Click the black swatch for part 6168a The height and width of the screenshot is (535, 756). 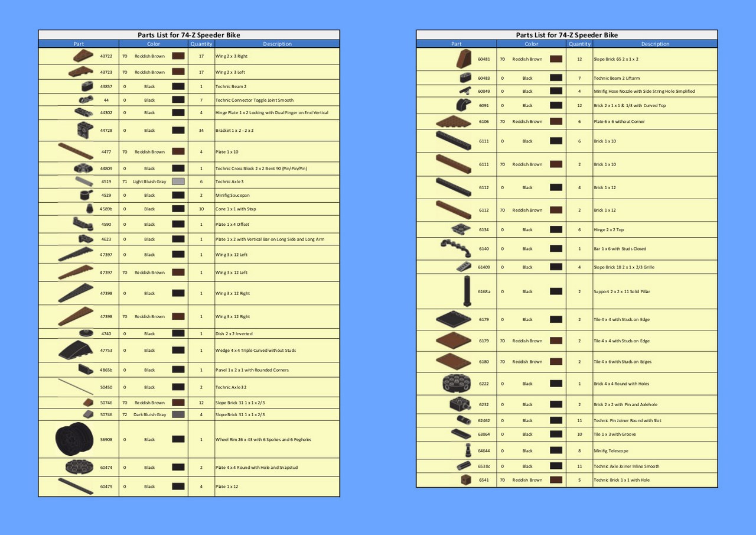coord(556,291)
